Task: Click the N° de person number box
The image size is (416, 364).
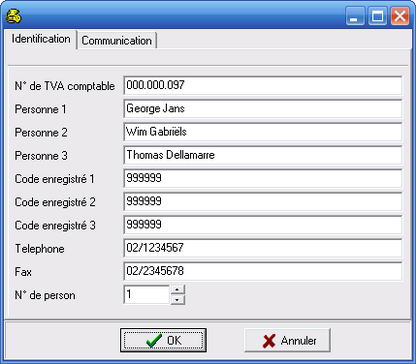Action: [147, 295]
